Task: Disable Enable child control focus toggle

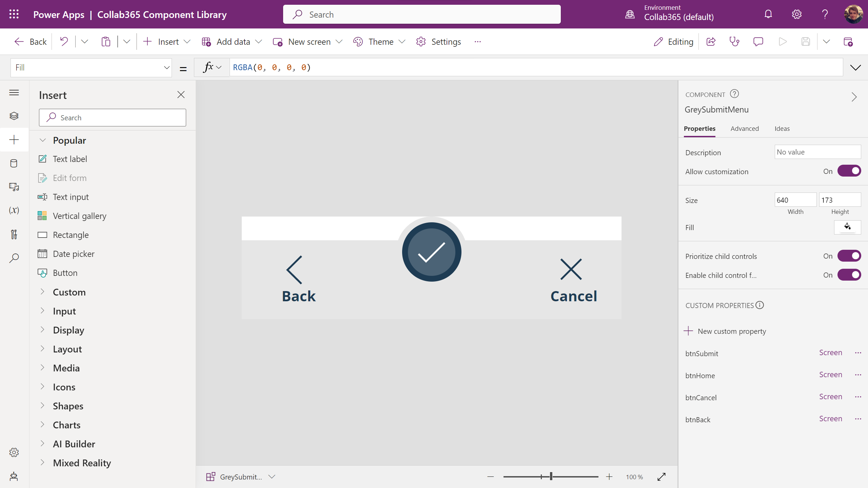Action: click(849, 275)
